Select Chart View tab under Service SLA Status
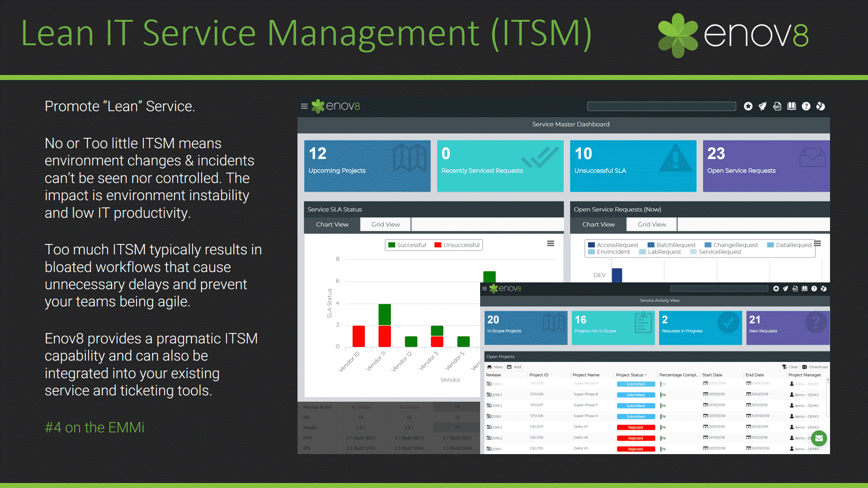Viewport: 868px width, 488px height. tap(332, 225)
